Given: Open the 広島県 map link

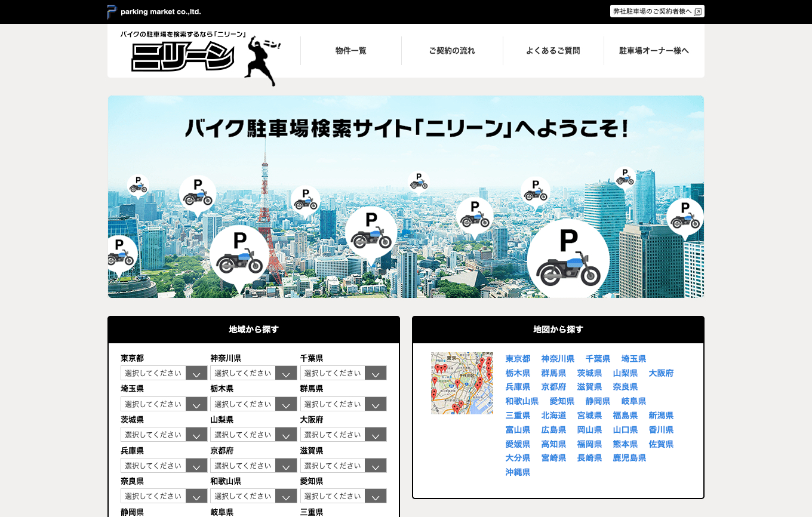Looking at the screenshot, I should pyautogui.click(x=553, y=430).
